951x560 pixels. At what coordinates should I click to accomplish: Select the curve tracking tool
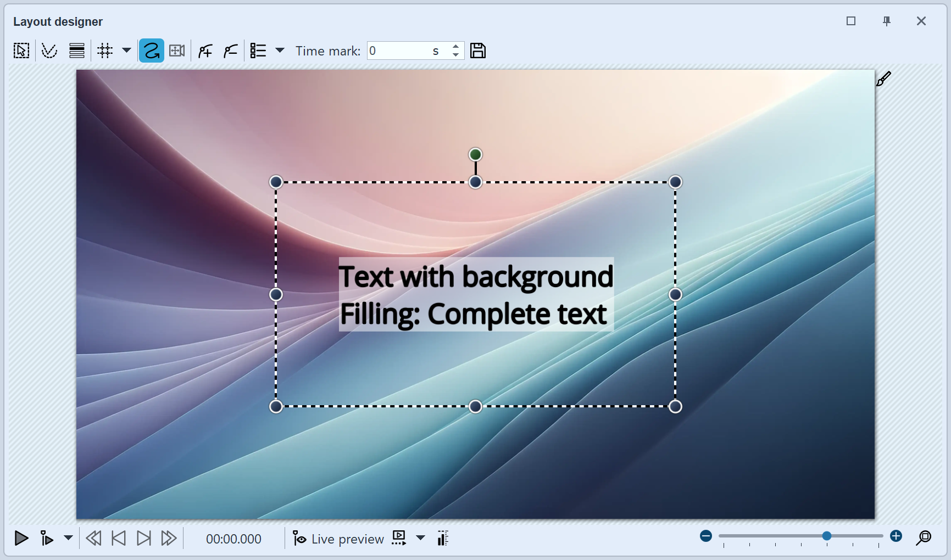pos(49,50)
